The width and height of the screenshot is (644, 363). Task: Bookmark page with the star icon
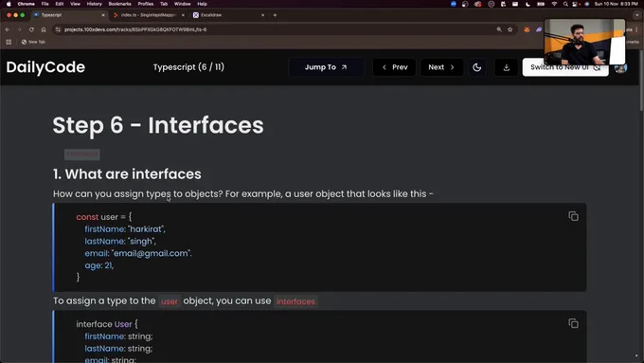tap(510, 29)
